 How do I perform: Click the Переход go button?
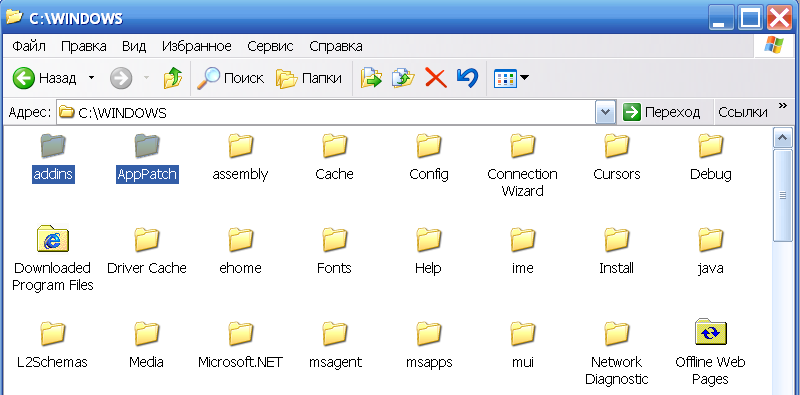pos(662,112)
